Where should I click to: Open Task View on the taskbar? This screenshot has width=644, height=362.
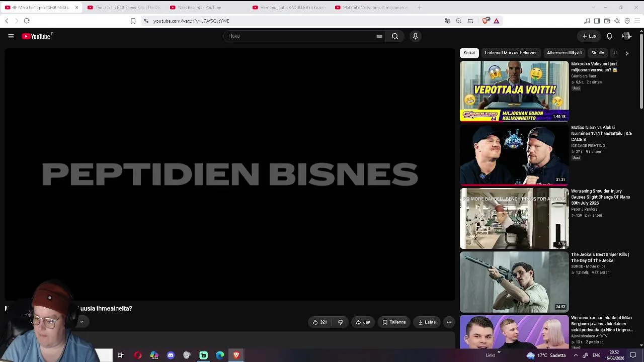point(121,355)
